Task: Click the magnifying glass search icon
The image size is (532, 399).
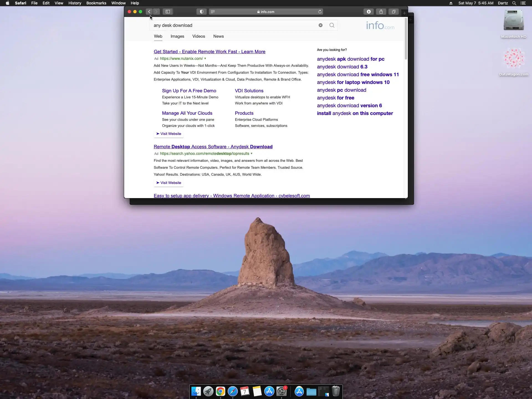Action: [x=332, y=25]
